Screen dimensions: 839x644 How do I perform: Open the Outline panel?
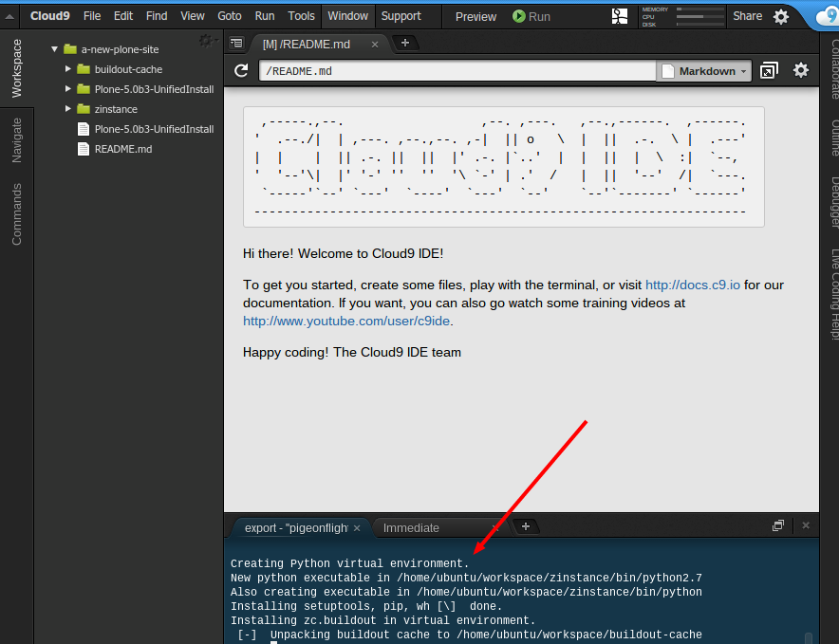pos(832,138)
